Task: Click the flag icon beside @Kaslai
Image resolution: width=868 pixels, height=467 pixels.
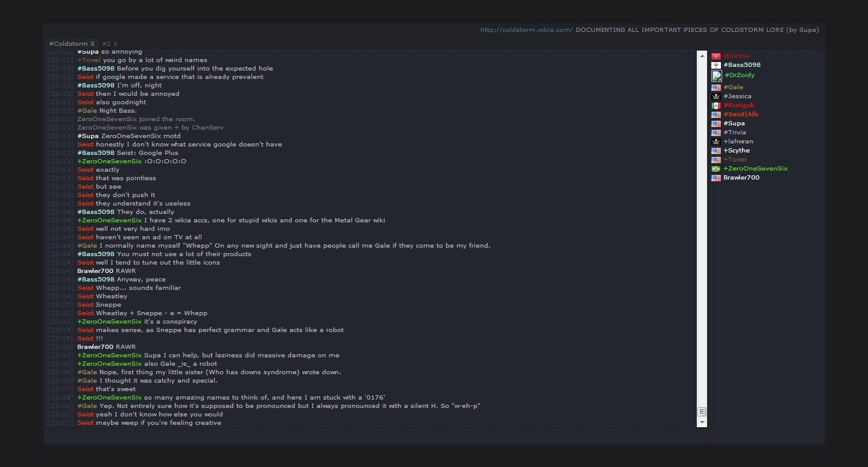Action: coord(716,56)
